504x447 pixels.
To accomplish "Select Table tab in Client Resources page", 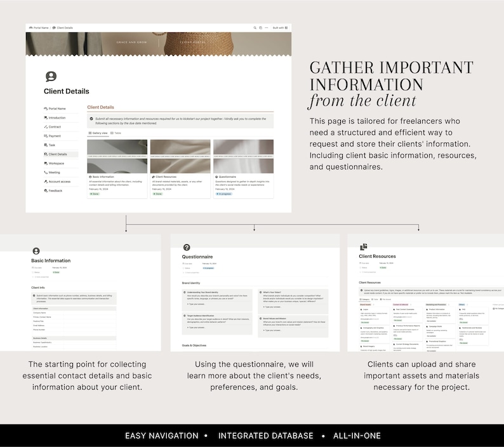I will 375,300.
